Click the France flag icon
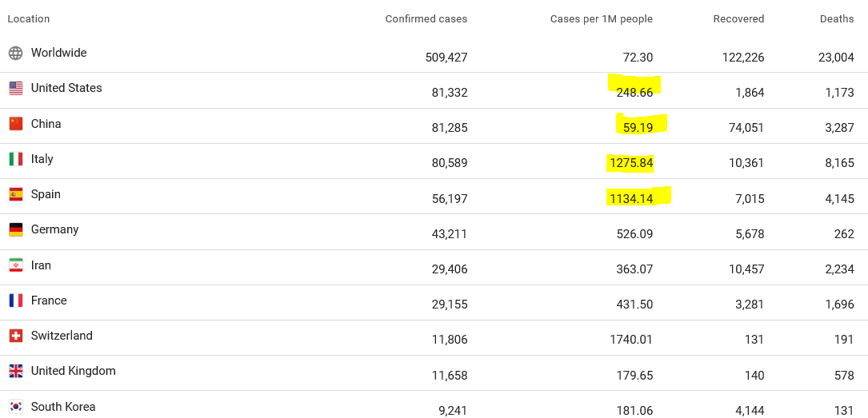The height and width of the screenshot is (418, 868). 16,301
